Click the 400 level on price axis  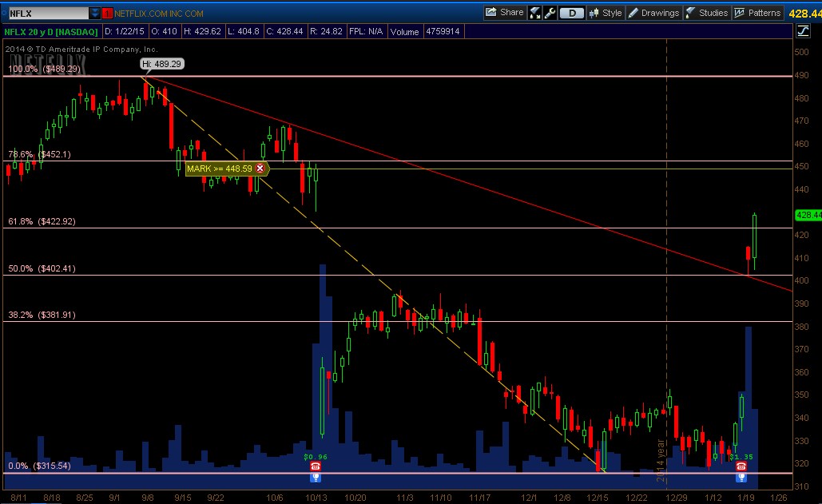pyautogui.click(x=801, y=280)
